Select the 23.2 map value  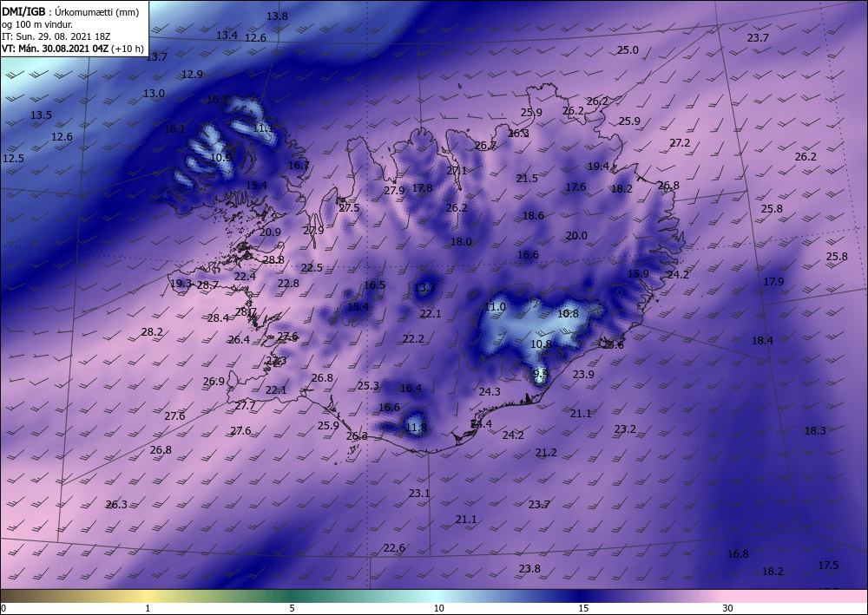(625, 429)
